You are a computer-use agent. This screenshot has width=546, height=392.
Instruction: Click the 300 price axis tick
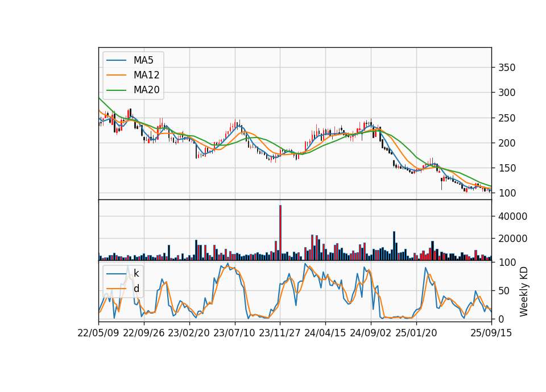click(507, 93)
